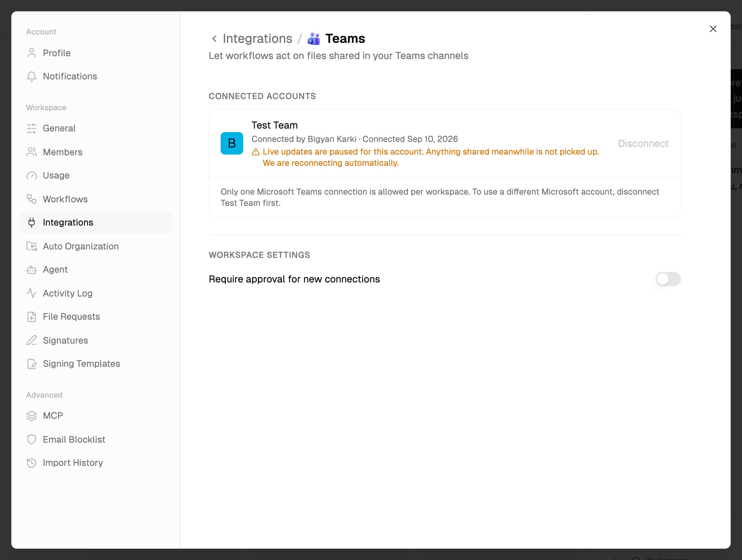This screenshot has width=742, height=560.
Task: Click the Auto Organization label
Action: tap(81, 246)
